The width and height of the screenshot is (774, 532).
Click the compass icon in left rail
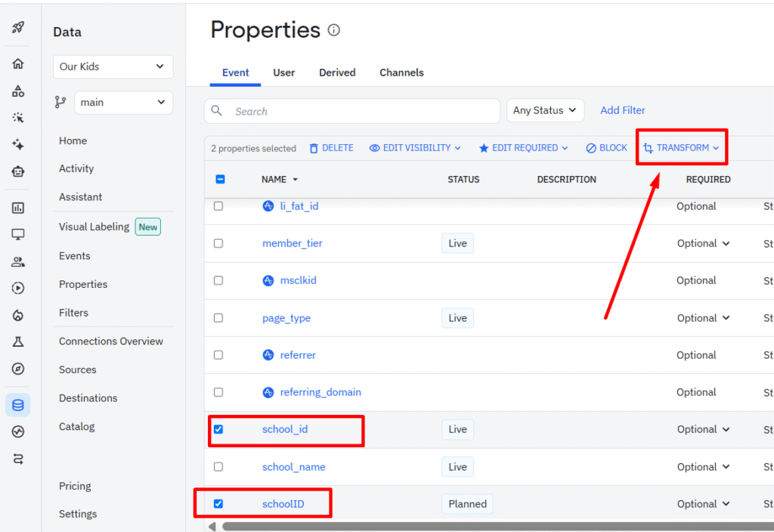pyautogui.click(x=18, y=369)
